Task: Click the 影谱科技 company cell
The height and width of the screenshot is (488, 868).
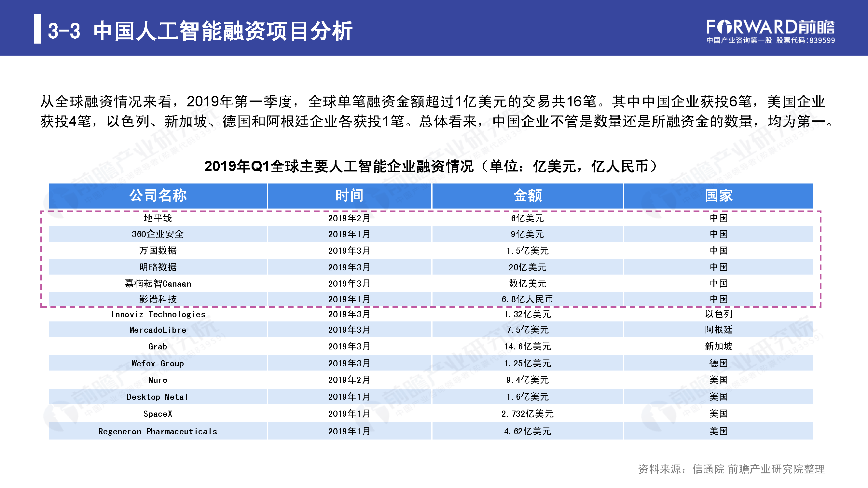Action: click(x=158, y=299)
